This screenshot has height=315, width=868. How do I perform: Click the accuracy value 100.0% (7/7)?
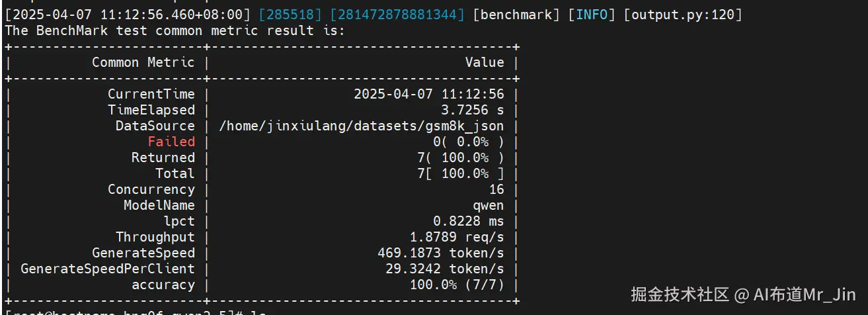[457, 285]
